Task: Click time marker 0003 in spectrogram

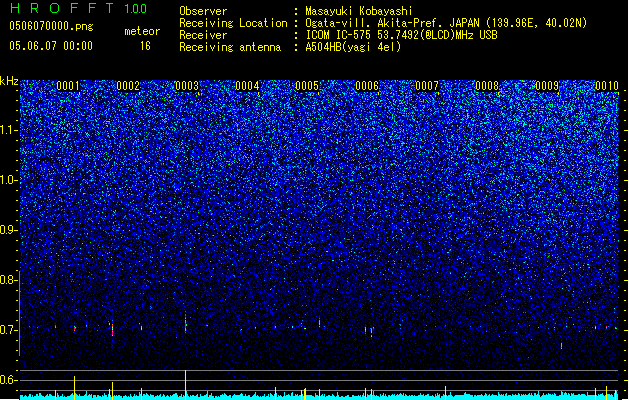Action: [x=187, y=86]
